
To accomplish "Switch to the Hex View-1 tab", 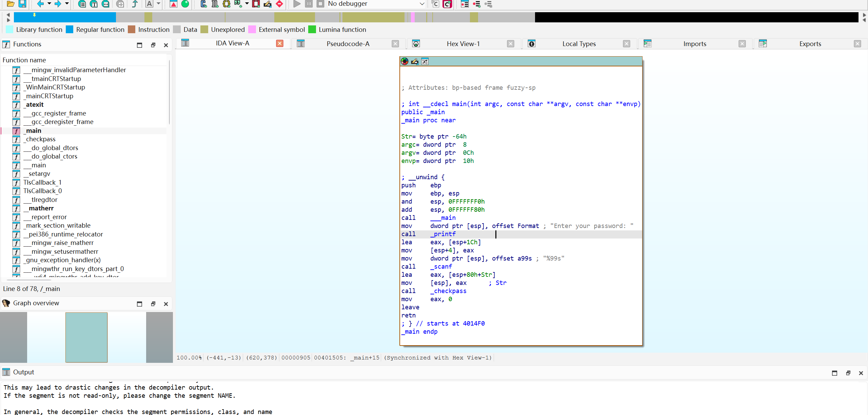I will click(x=463, y=44).
